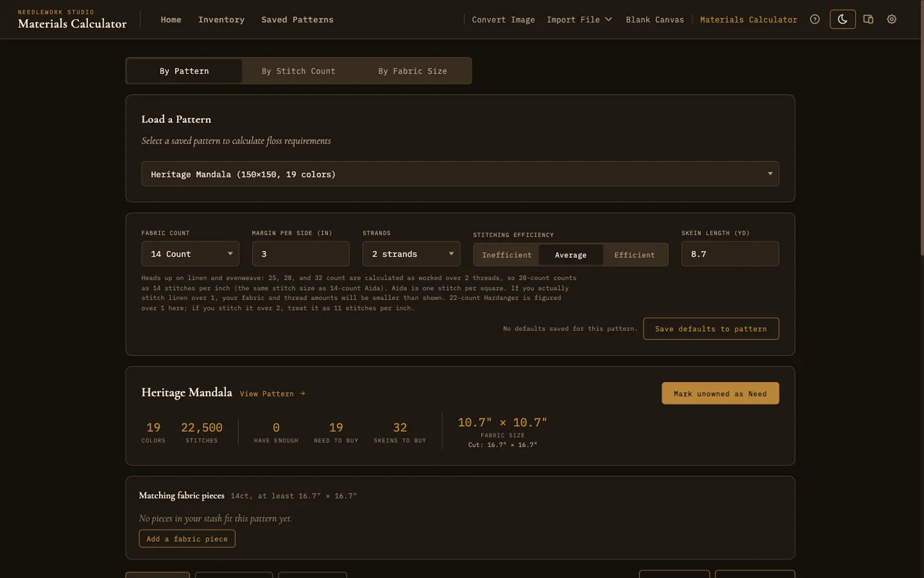Switch to By Stitch Count tab
The image size is (924, 578).
(298, 71)
